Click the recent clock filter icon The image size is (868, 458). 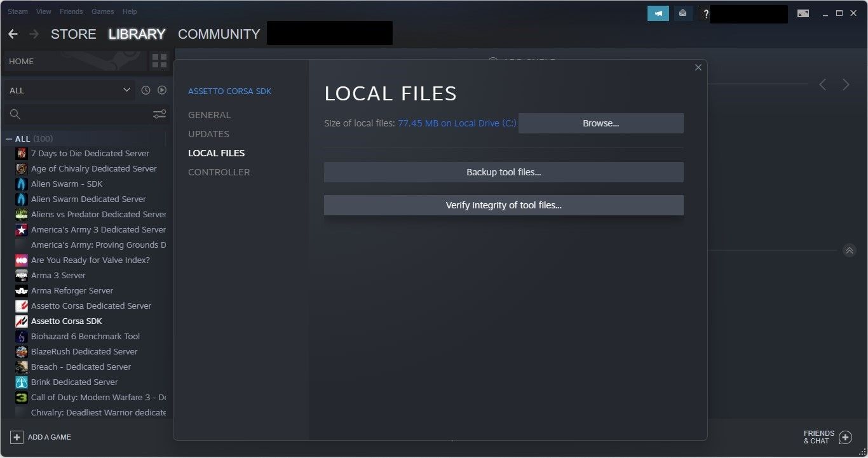click(x=146, y=90)
